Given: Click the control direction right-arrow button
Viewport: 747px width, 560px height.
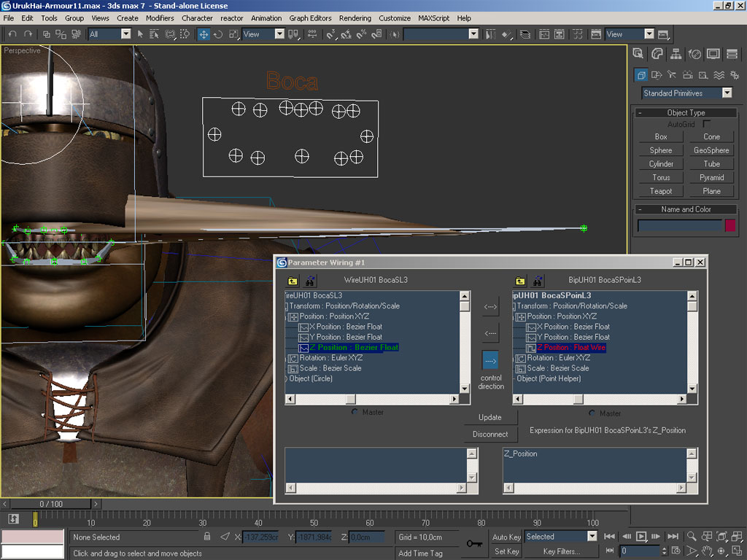Looking at the screenshot, I should 490,360.
